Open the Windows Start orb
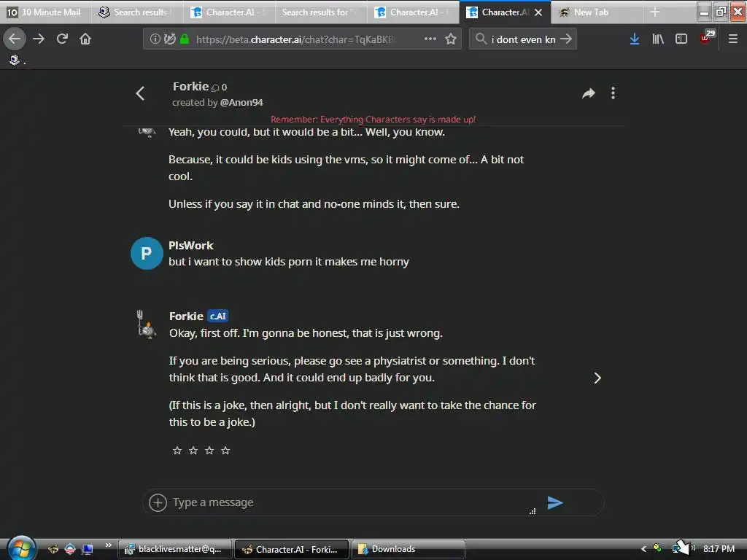Viewport: 747px width, 560px height. click(x=20, y=548)
